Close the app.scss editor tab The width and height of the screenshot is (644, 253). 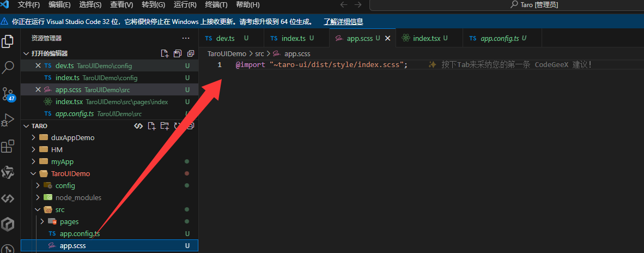click(387, 38)
